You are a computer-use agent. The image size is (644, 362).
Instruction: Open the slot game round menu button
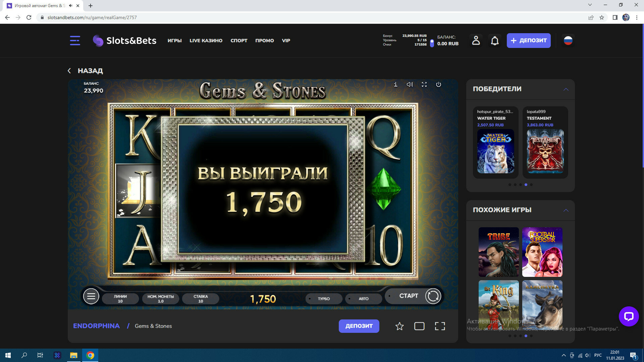click(91, 296)
